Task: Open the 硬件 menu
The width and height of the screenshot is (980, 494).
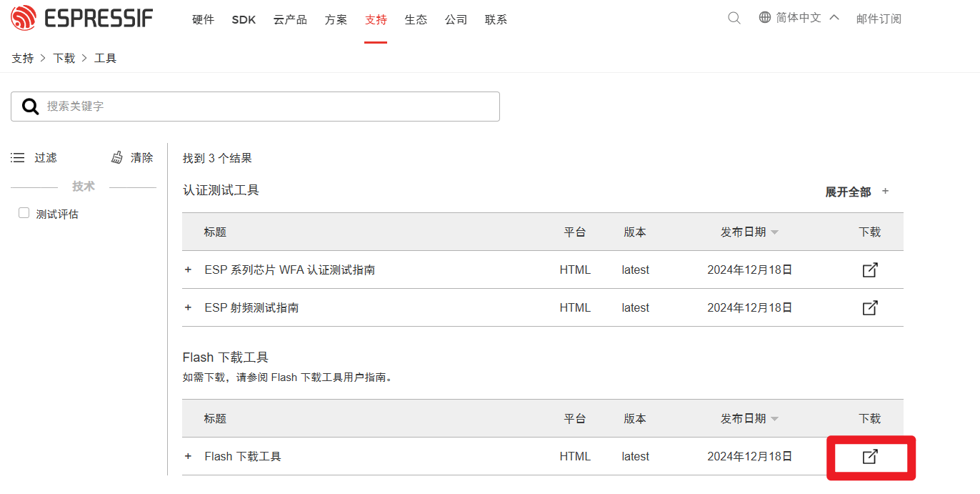Action: (204, 20)
